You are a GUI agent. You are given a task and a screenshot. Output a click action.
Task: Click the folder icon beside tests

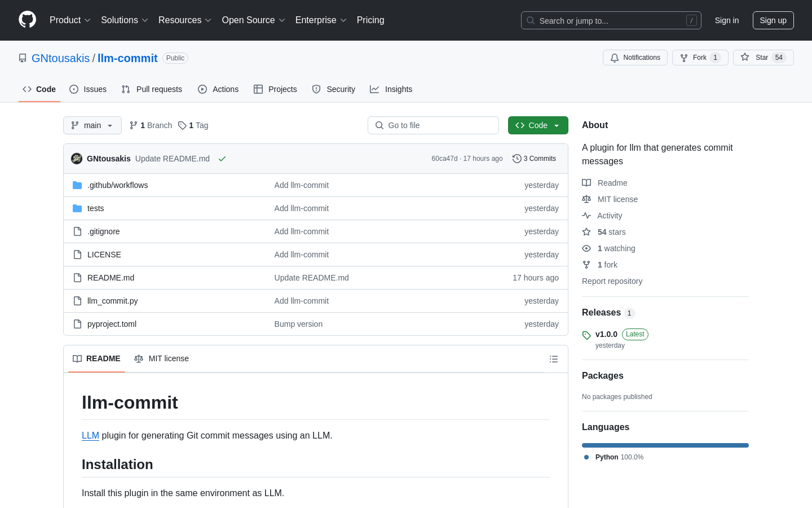point(77,208)
